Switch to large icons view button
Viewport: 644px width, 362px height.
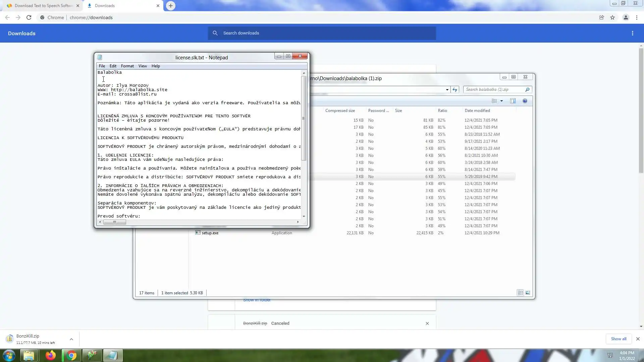(x=528, y=293)
